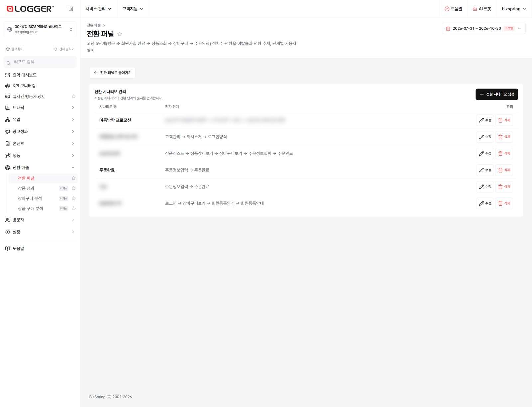Delete the 여름방학 프로모션 scenario

pyautogui.click(x=504, y=120)
